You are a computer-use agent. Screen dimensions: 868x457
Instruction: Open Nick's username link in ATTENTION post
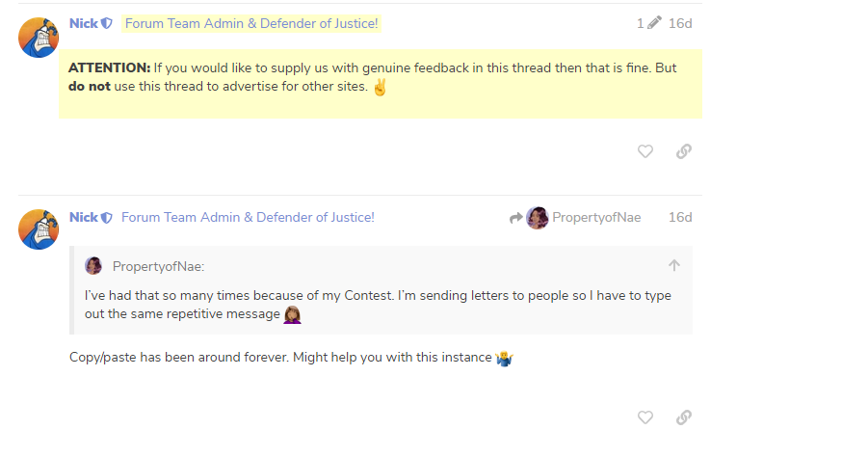[83, 23]
